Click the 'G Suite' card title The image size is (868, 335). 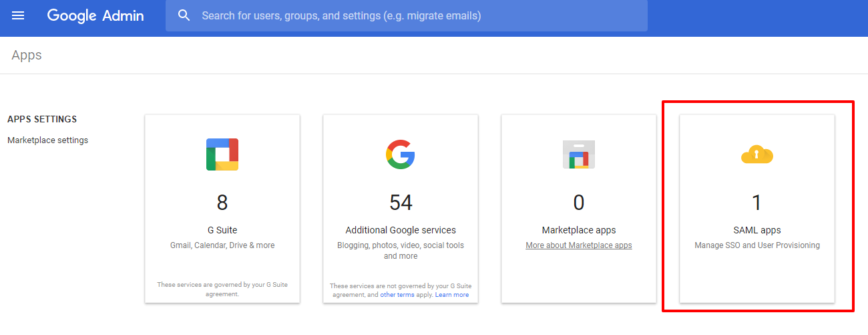click(x=222, y=230)
